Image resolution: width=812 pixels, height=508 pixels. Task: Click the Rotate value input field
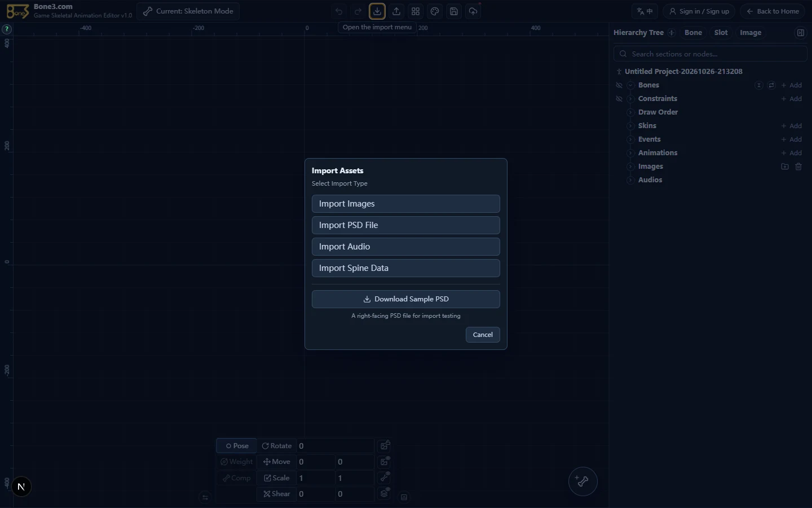(x=335, y=446)
